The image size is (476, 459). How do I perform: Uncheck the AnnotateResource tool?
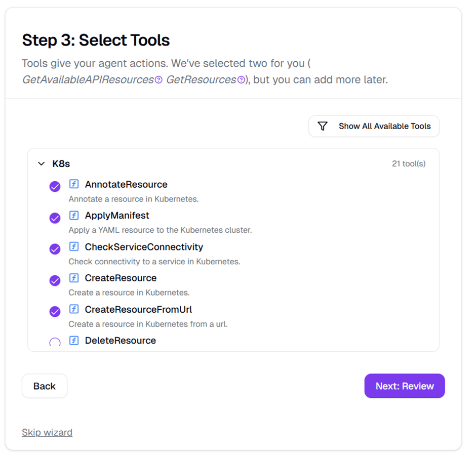55,187
